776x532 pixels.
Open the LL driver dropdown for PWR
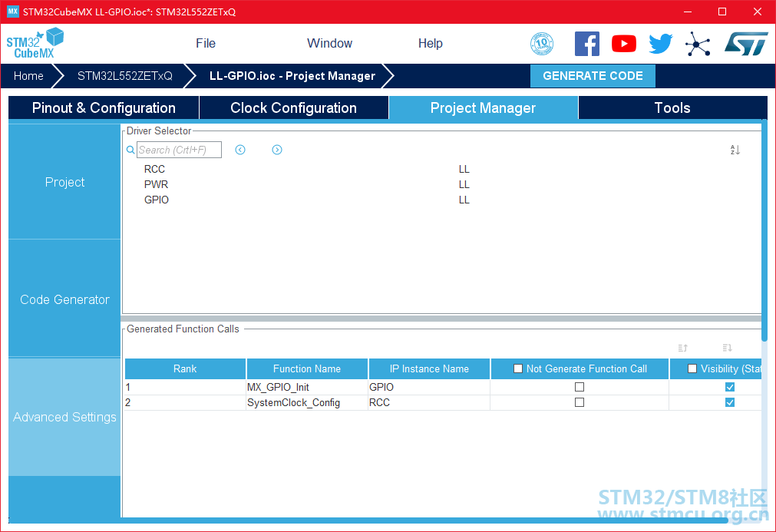[x=464, y=184]
